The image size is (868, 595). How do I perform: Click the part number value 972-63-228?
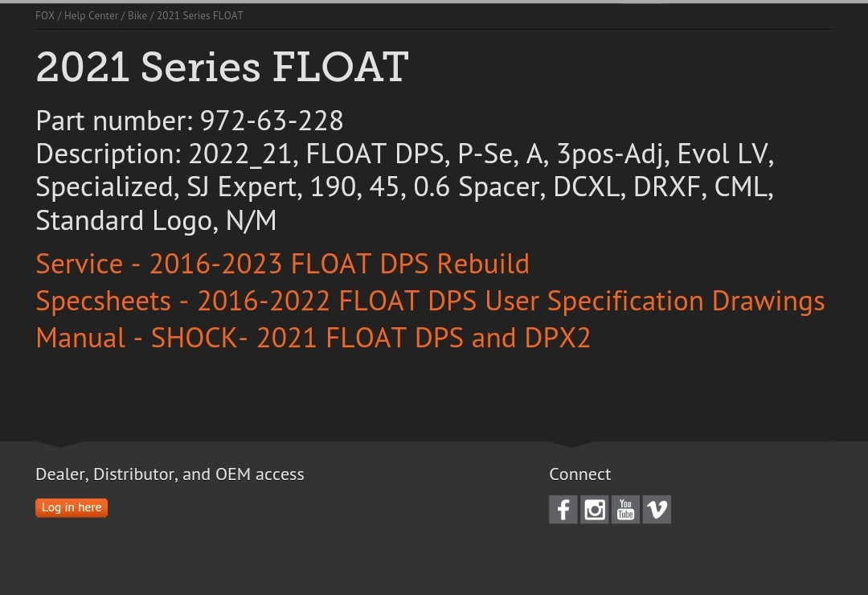point(272,121)
